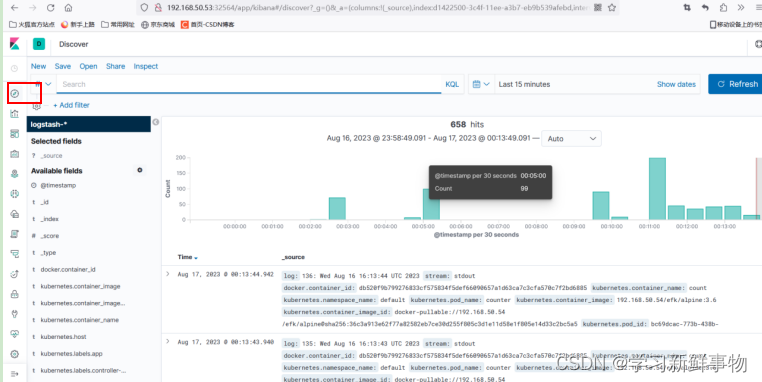Image resolution: width=762 pixels, height=382 pixels.
Task: Open Logs icon in sidebar
Action: pyautogui.click(x=15, y=234)
